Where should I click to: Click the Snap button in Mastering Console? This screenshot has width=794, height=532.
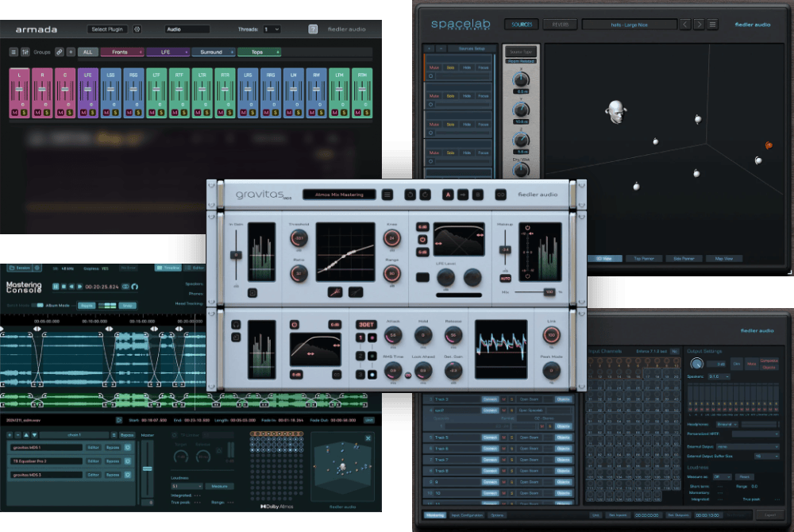tap(128, 305)
